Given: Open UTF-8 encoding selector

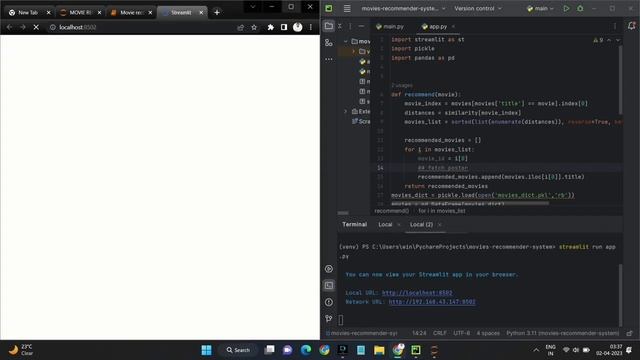Looking at the screenshot, I should pos(462,333).
